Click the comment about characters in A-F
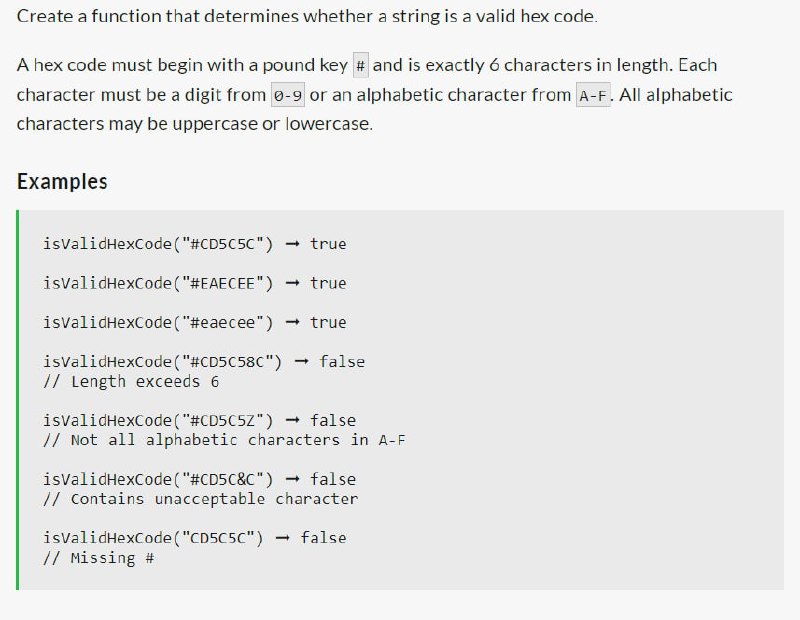Screen dimensions: 800x620 (x=224, y=440)
